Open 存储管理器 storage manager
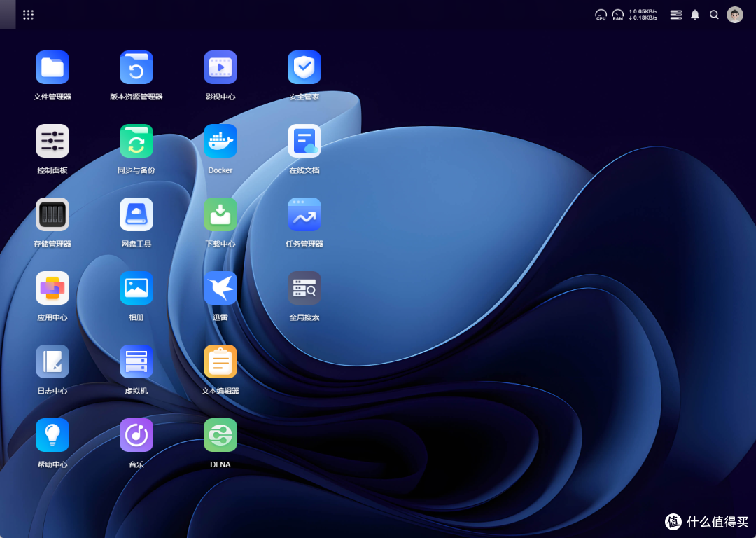Image resolution: width=756 pixels, height=538 pixels. [x=52, y=214]
